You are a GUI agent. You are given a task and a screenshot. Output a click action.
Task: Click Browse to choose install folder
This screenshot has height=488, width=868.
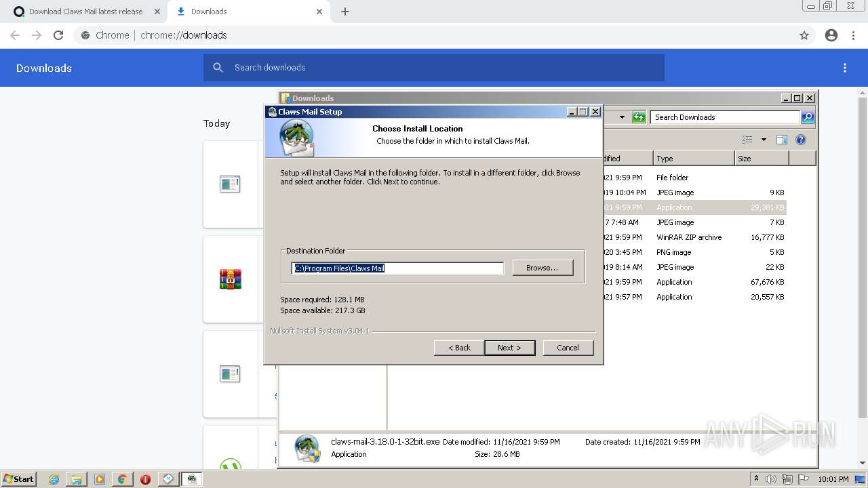point(542,268)
